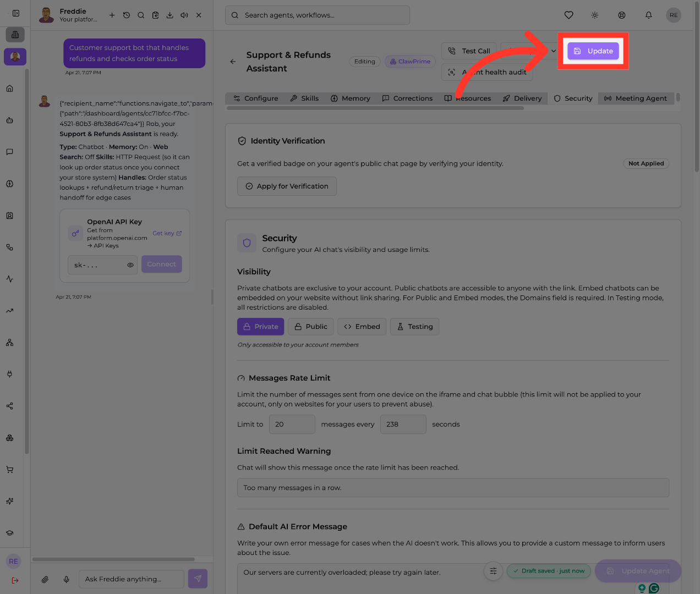The height and width of the screenshot is (594, 700).
Task: Set visibility to Private
Action: (261, 327)
